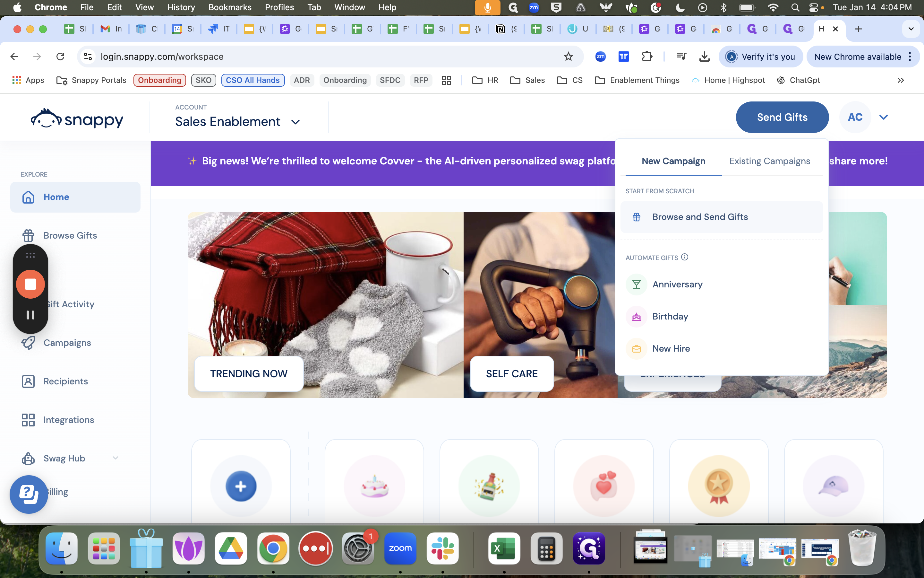Open Recipients person icon in sidebar
Screen dimensions: 924x578
click(28, 381)
